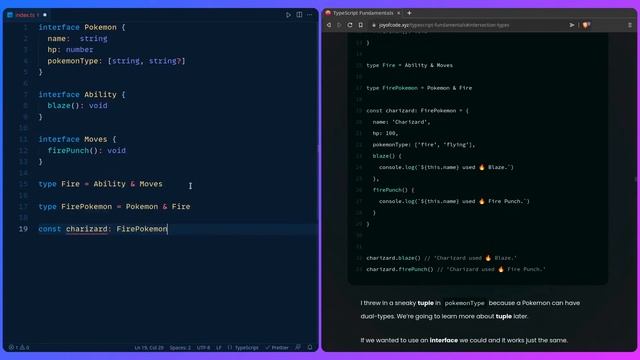Select the index.ts editor tab

[27, 15]
